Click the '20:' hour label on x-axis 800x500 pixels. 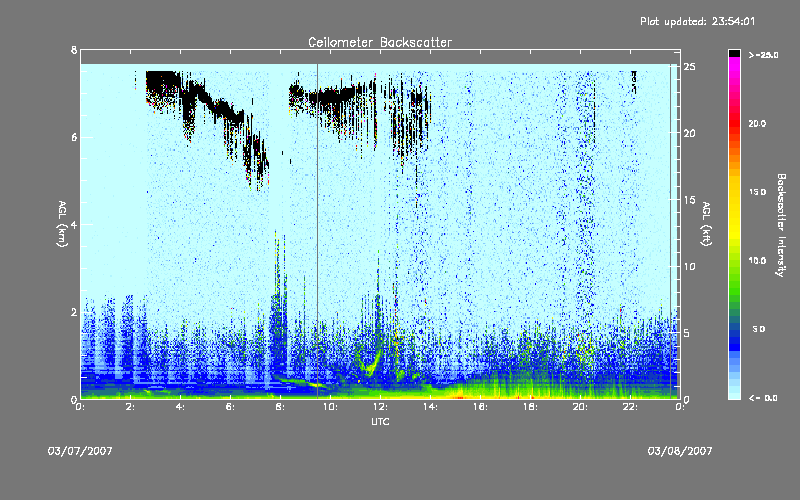[580, 407]
